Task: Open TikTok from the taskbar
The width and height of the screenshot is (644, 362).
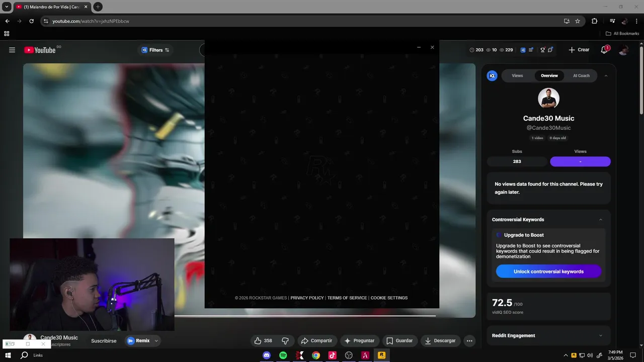Action: 332,355
